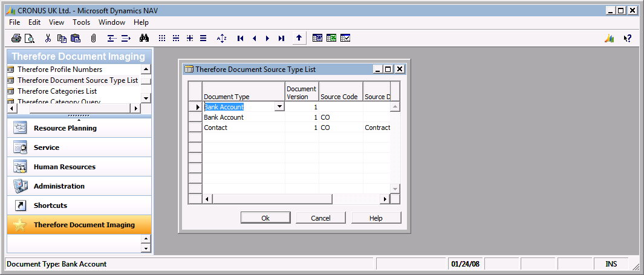
Task: Go to the next record
Action: pos(267,38)
